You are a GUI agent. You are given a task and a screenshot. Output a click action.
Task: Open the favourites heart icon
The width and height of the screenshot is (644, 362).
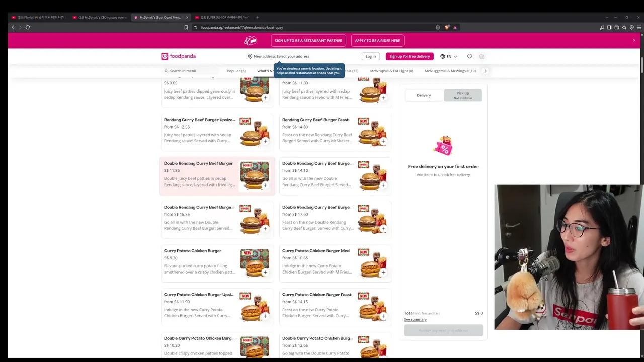pos(470,56)
